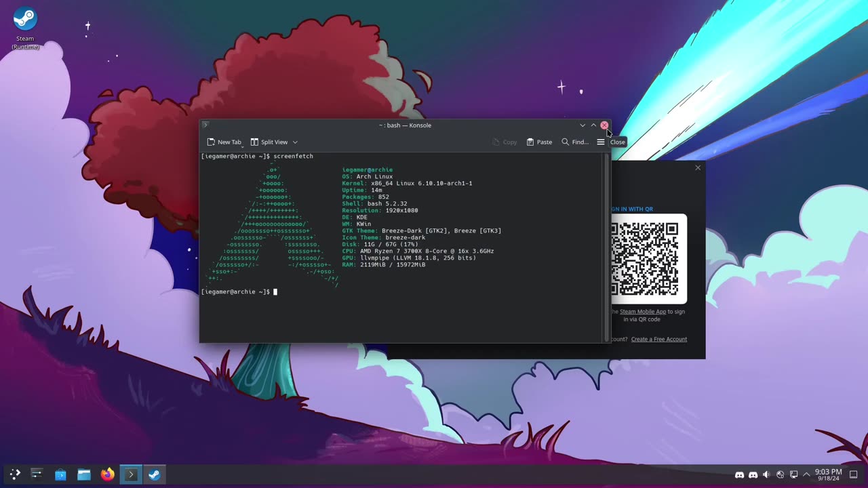This screenshot has height=488, width=868.
Task: Click the 'screenfetch' command text
Action: click(x=293, y=156)
